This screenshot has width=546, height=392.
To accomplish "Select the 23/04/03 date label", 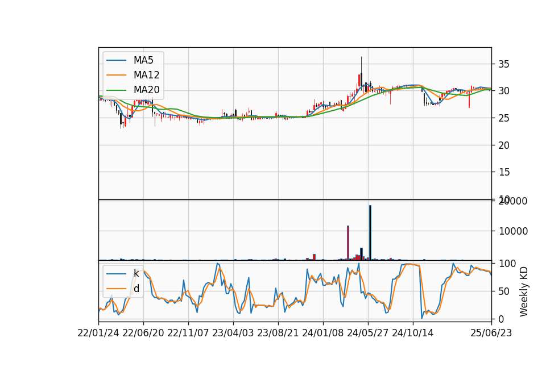I will tap(233, 333).
